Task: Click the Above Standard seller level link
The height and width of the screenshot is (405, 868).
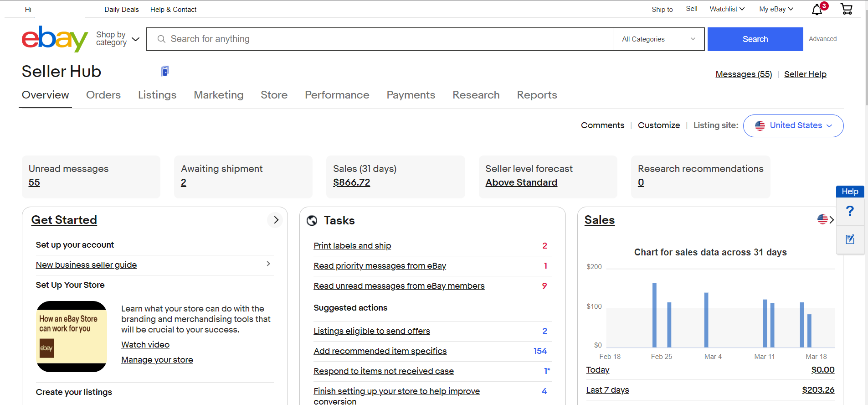Action: pyautogui.click(x=521, y=182)
